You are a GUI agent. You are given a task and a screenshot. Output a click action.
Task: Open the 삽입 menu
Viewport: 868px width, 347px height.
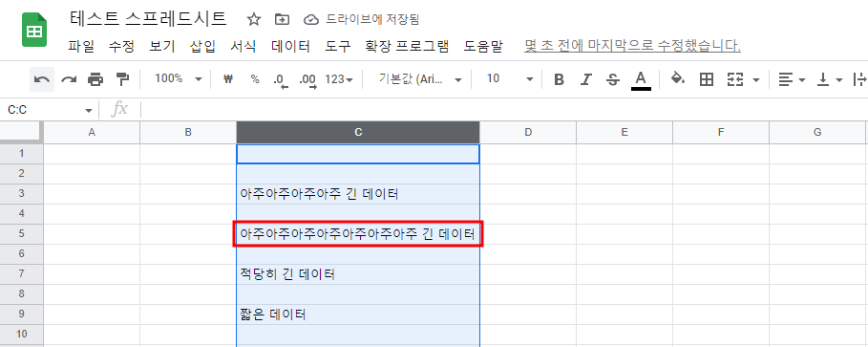[202, 47]
